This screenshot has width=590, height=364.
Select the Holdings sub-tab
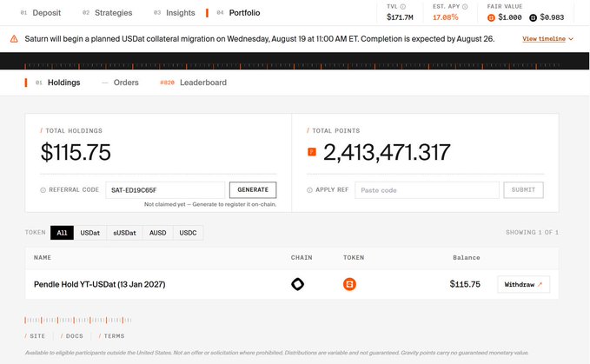pos(58,83)
